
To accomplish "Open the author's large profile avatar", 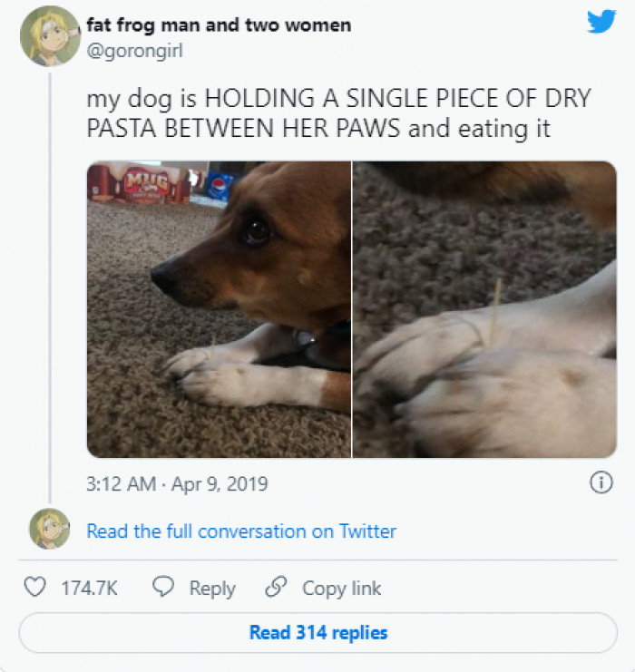I will (x=50, y=36).
